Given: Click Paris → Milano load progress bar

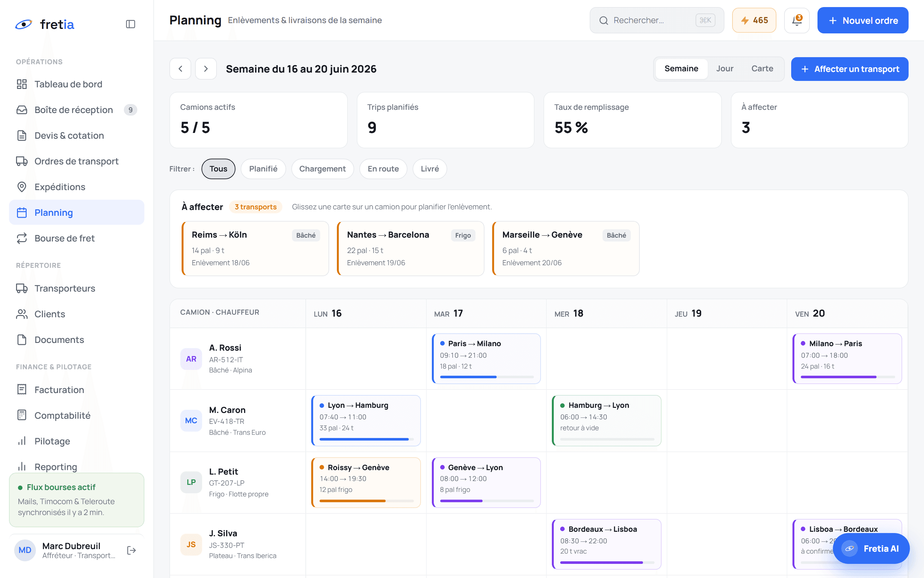Looking at the screenshot, I should [487, 377].
